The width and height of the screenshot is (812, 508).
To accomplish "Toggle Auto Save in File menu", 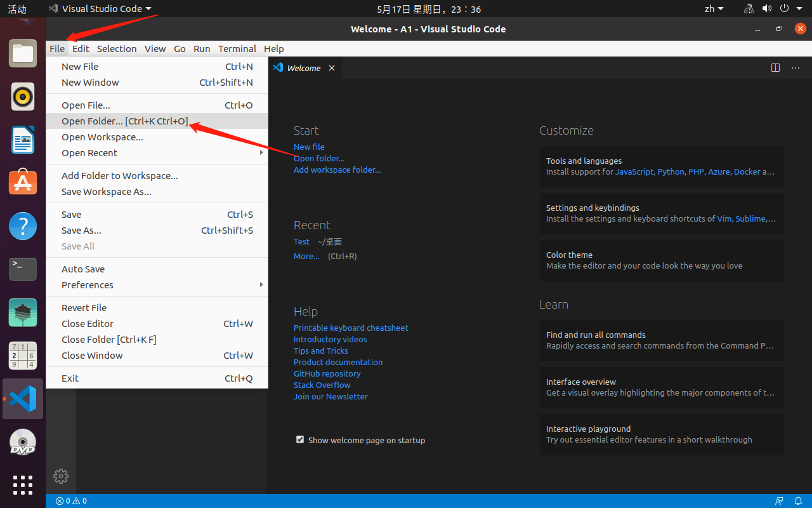I will click(157, 269).
